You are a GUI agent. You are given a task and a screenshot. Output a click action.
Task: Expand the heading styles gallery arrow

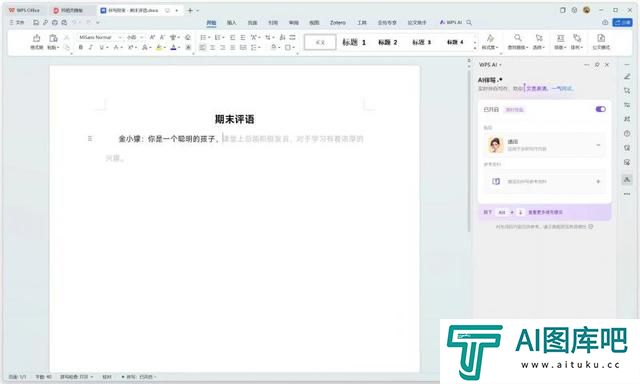pos(475,48)
